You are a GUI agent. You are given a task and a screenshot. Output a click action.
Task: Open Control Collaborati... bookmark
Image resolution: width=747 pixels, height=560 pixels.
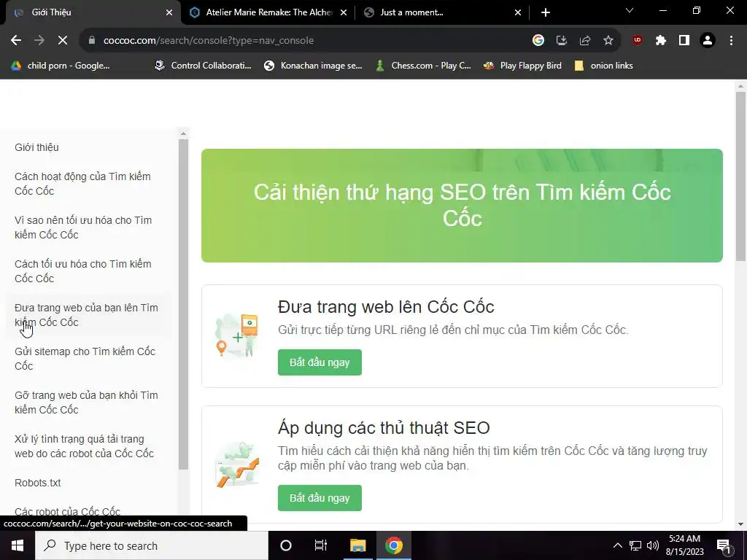pyautogui.click(x=203, y=66)
